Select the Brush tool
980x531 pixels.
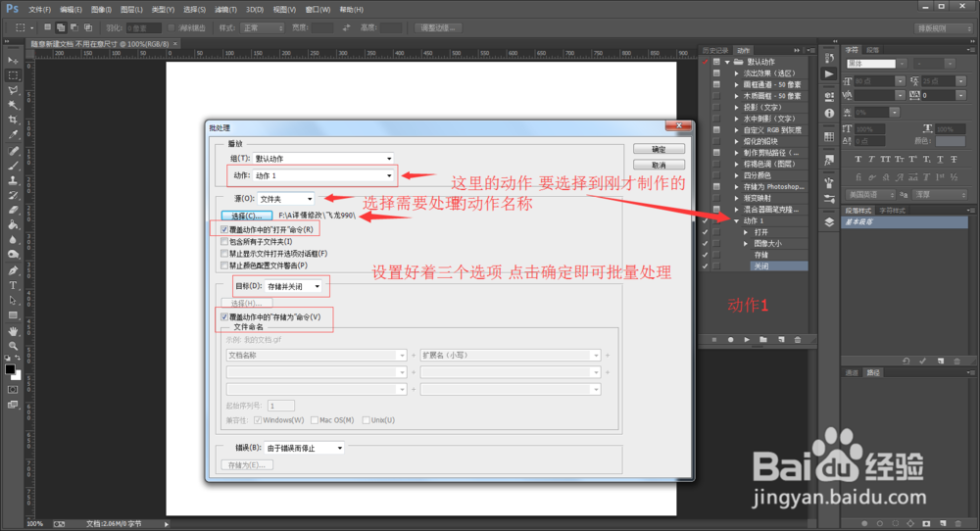tap(13, 166)
